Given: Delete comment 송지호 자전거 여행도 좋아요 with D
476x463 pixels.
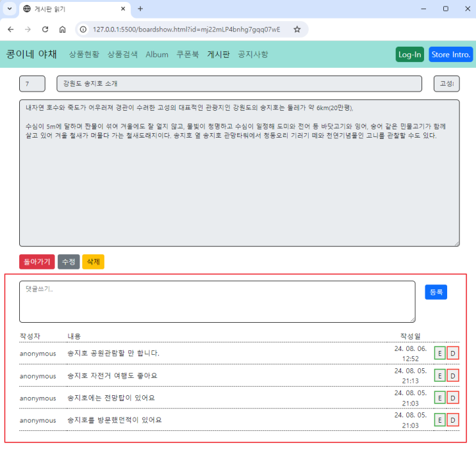Looking at the screenshot, I should [453, 376].
